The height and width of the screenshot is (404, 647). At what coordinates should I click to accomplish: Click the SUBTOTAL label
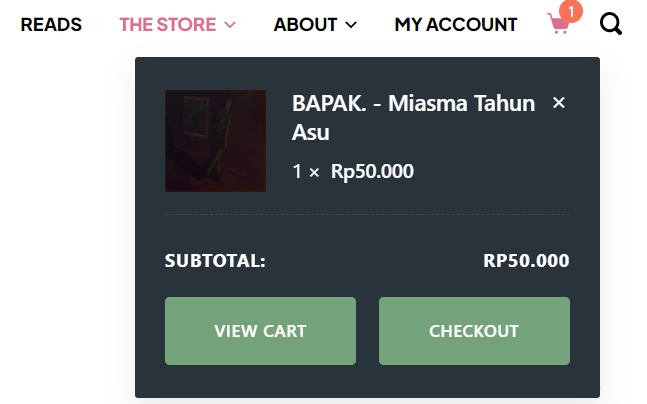pos(215,261)
